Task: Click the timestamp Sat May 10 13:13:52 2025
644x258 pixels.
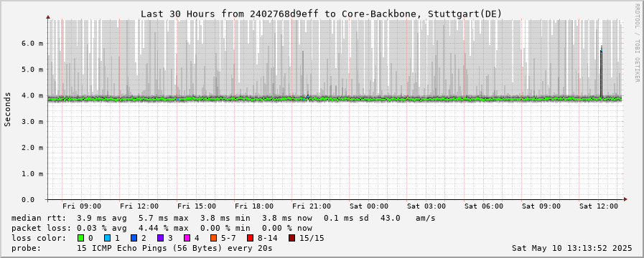Action: pyautogui.click(x=572, y=248)
